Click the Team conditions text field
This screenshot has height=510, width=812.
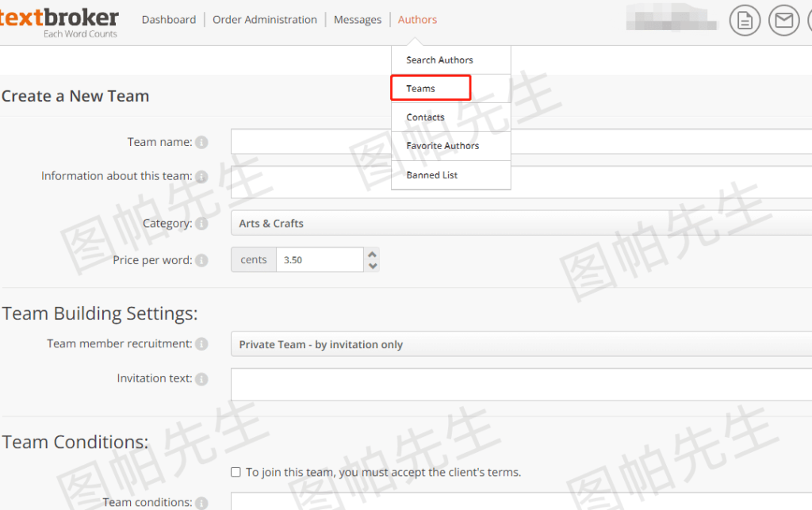pyautogui.click(x=521, y=501)
